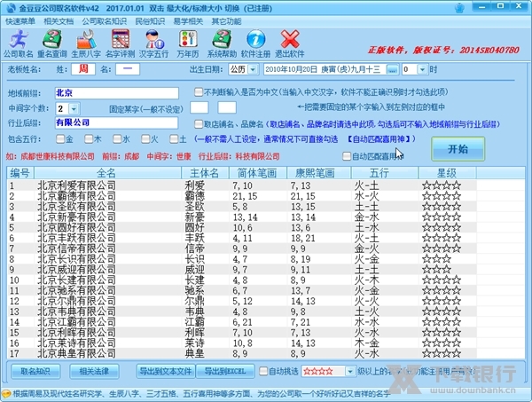532x402 pixels.
Task: Open 重名查询 duplicate name lookup
Action: coord(52,43)
